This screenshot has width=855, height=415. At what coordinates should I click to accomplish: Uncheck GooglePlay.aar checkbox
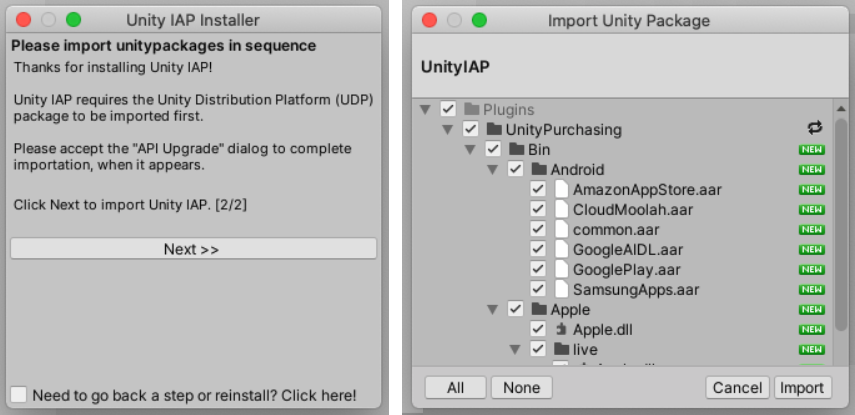(x=538, y=269)
